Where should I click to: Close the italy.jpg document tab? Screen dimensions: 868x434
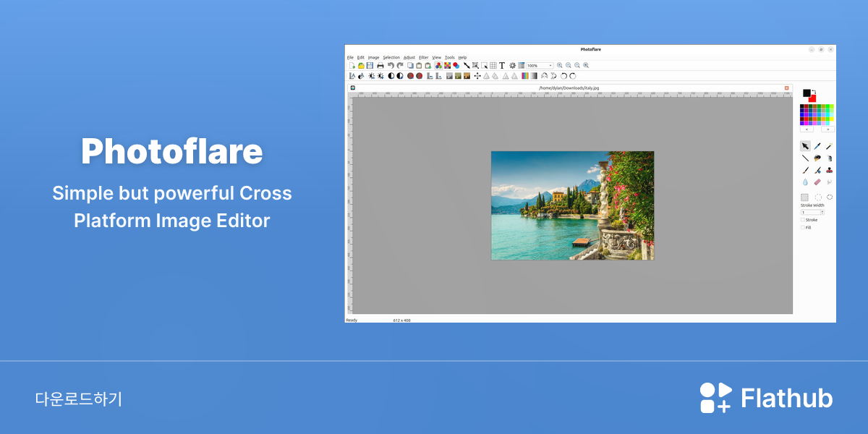[x=787, y=88]
